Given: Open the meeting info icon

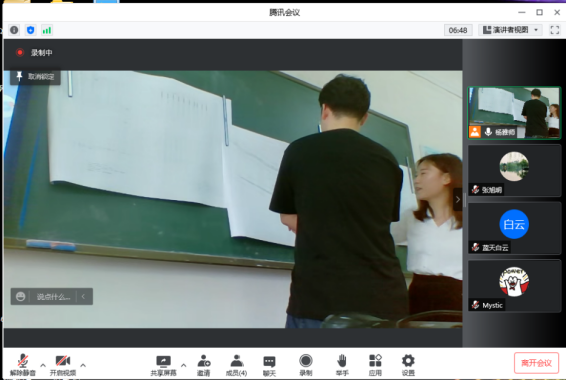Looking at the screenshot, I should pyautogui.click(x=14, y=30).
